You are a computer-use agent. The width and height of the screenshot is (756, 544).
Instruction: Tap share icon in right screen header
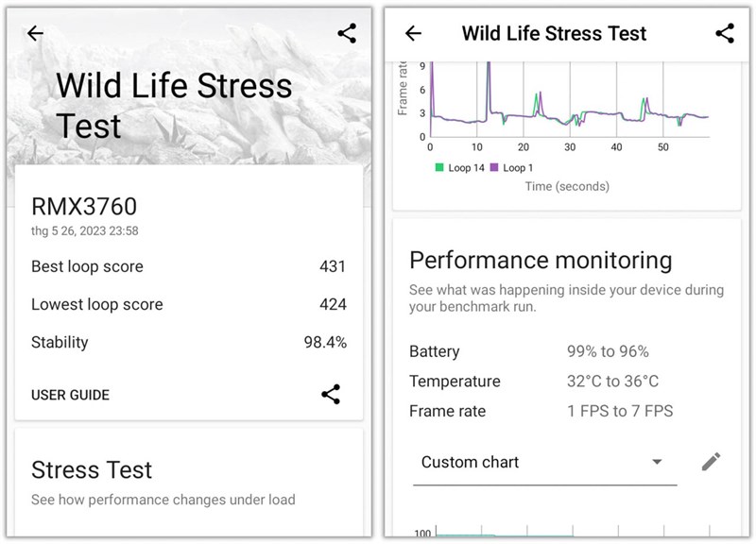pyautogui.click(x=725, y=34)
